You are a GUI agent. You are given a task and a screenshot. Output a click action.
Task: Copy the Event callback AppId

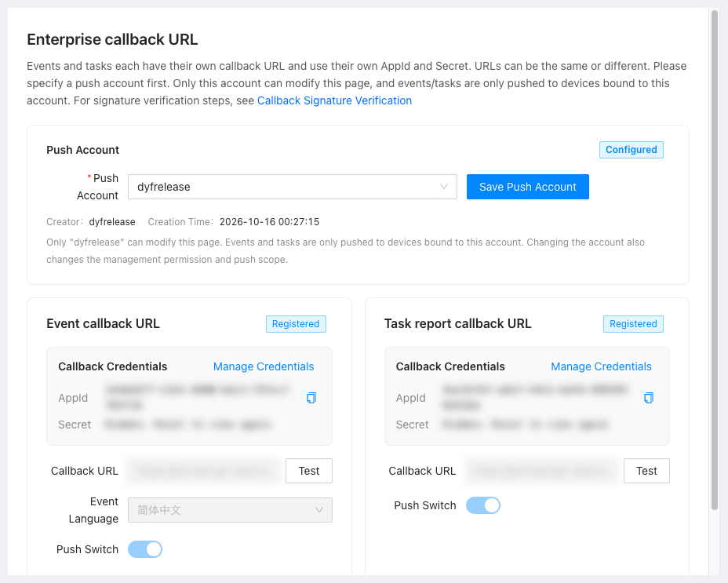(311, 398)
